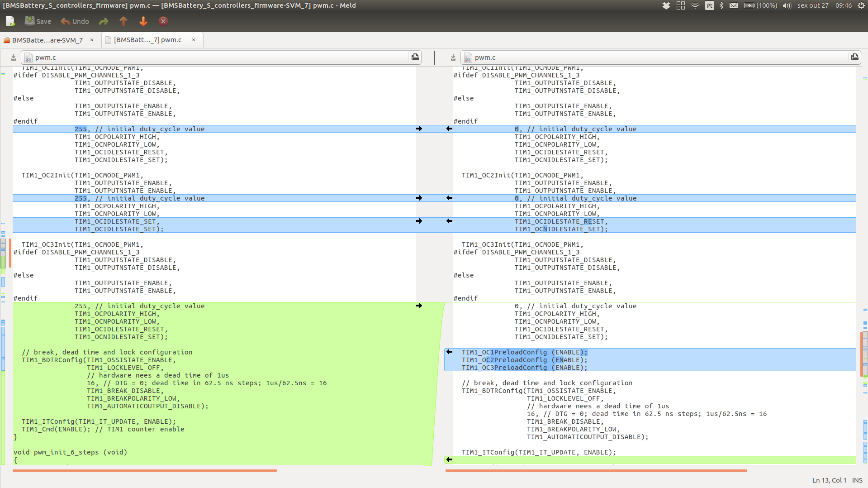Click TIM1_OC3PreloadConfig line in right pane
This screenshot has width=868, height=488.
(x=524, y=368)
